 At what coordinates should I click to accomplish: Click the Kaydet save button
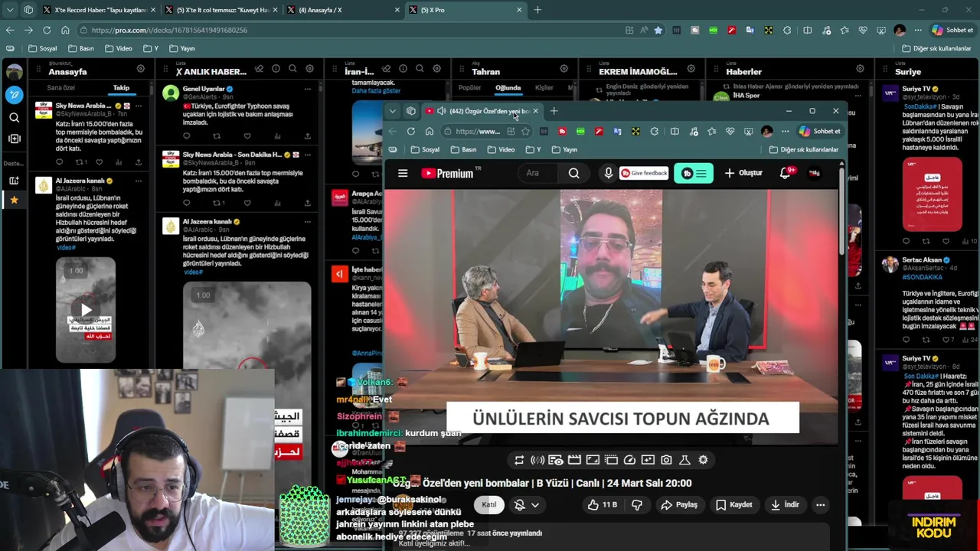[733, 505]
